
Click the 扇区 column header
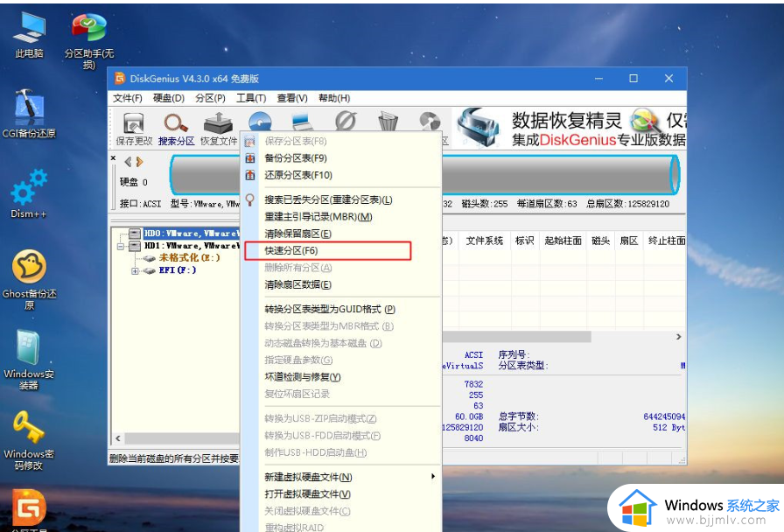point(628,241)
